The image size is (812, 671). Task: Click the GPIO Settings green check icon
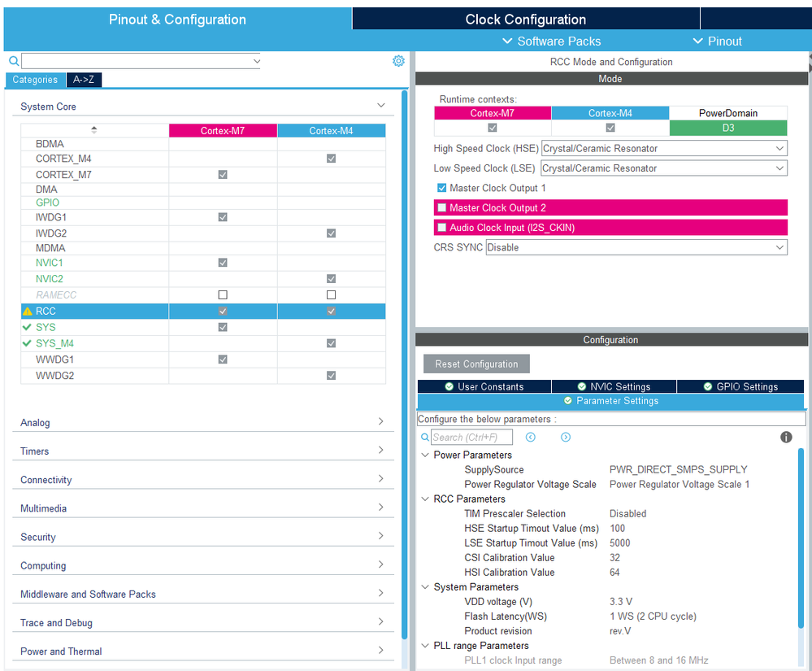(708, 386)
